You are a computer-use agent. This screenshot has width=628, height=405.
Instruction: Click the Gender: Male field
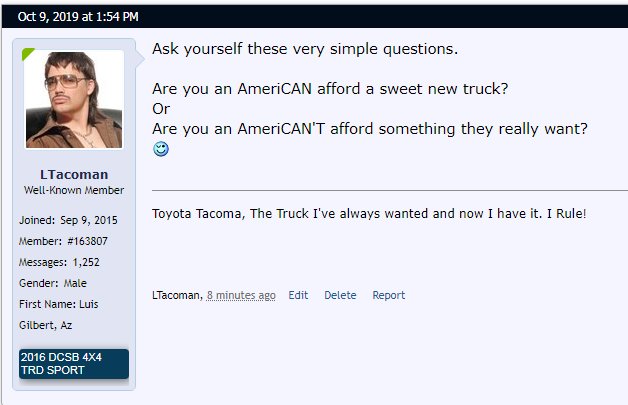53,283
